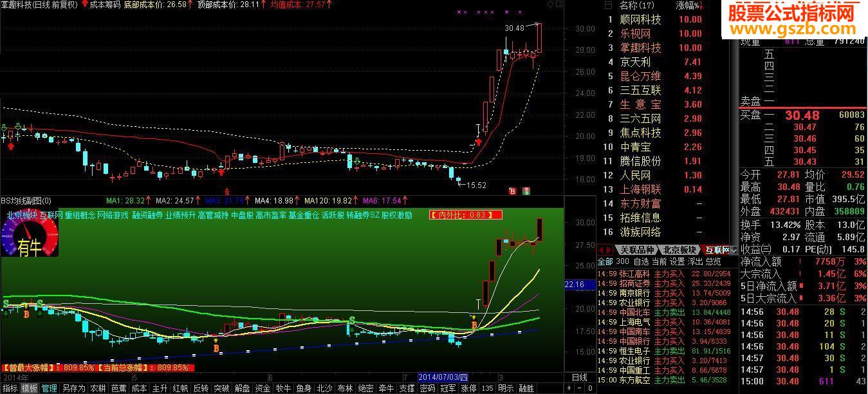Switch to the 北京板块 tab
The height and width of the screenshot is (394, 868).
(679, 250)
